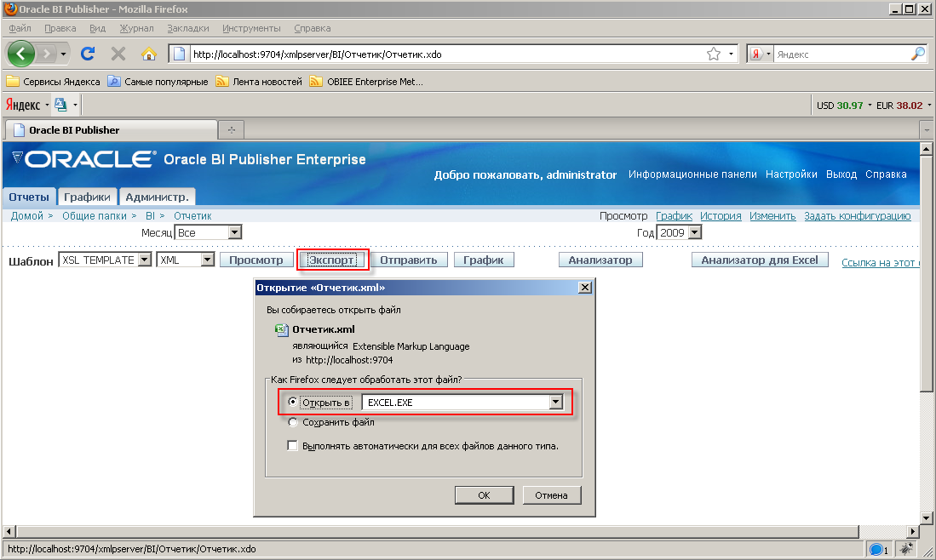Expand the USD currency rate dropdown
Image resolution: width=936 pixels, height=560 pixels.
click(870, 106)
